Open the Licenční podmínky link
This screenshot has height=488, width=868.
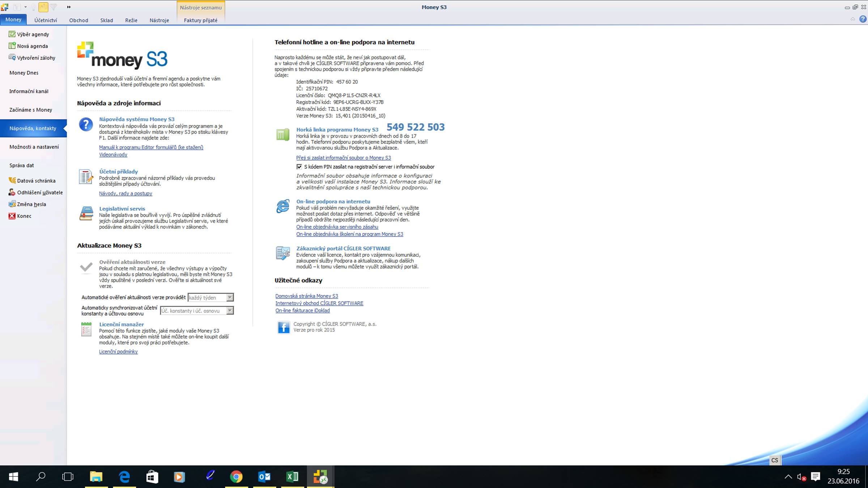tap(118, 352)
